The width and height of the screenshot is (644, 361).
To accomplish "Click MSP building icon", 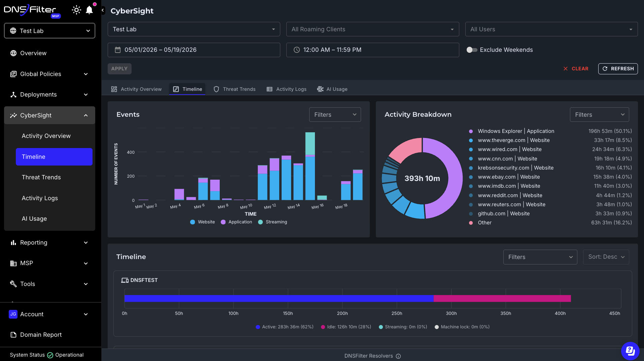I will coord(13,263).
